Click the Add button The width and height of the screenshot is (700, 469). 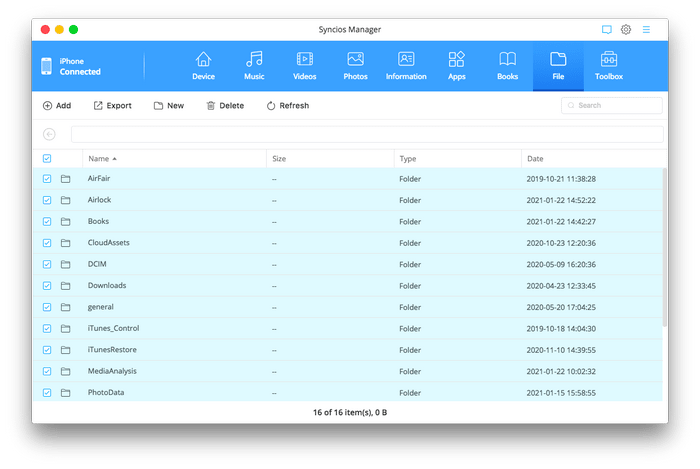point(57,106)
